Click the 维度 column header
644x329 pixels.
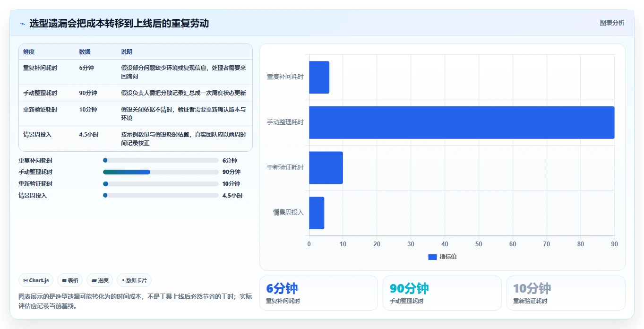[29, 52]
